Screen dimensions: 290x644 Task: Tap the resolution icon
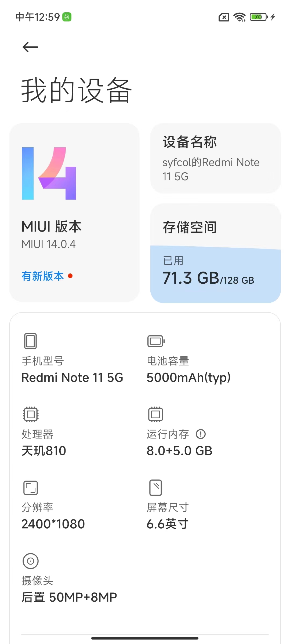pyautogui.click(x=30, y=488)
